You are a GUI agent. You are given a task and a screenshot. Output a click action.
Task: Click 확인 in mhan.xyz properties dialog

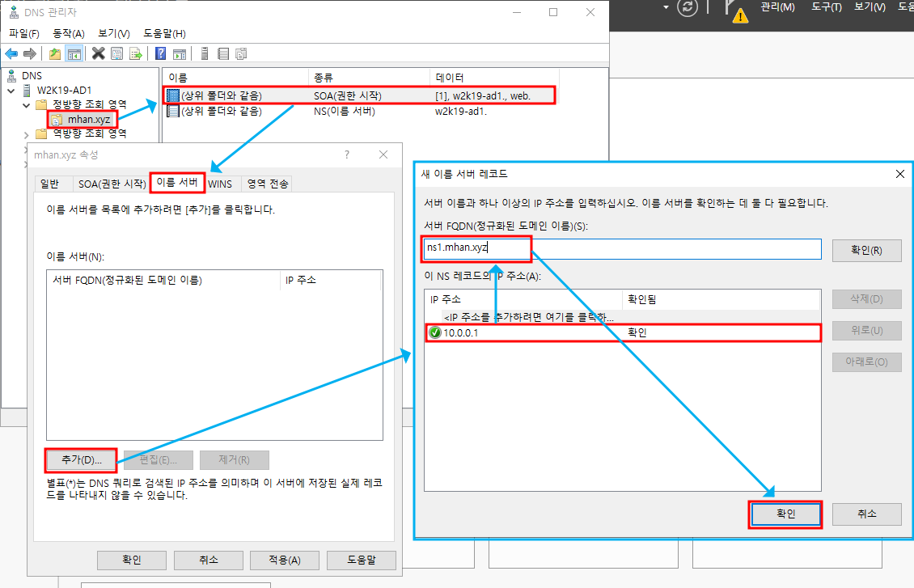(x=132, y=560)
